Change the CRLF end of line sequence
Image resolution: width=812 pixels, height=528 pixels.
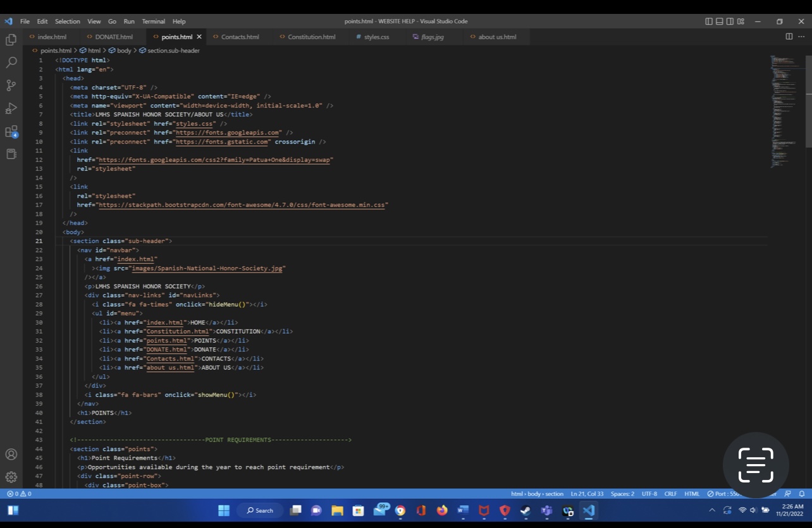670,494
